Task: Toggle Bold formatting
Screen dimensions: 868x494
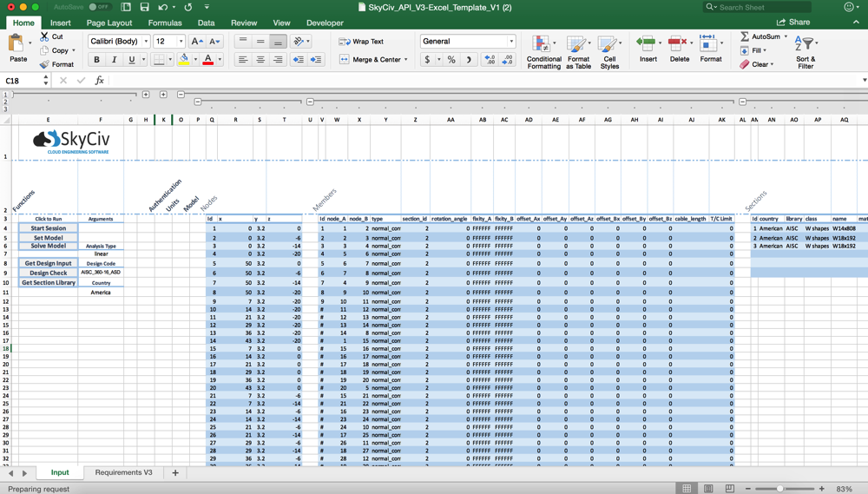Action: pyautogui.click(x=96, y=60)
